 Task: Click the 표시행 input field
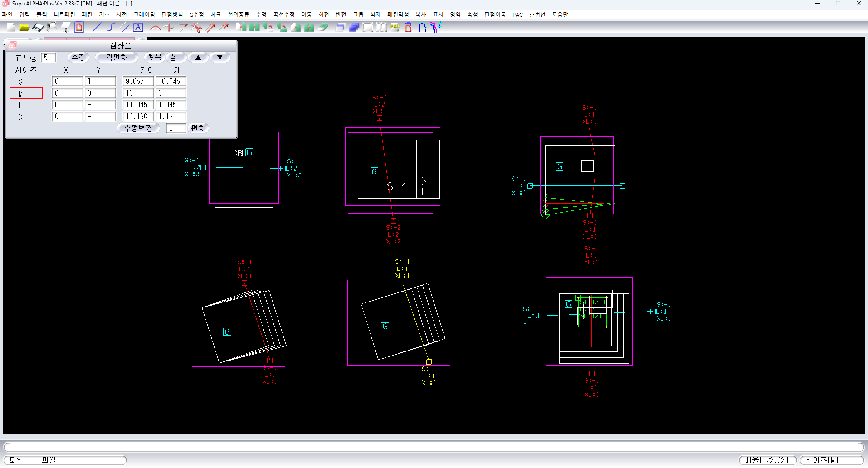point(49,58)
